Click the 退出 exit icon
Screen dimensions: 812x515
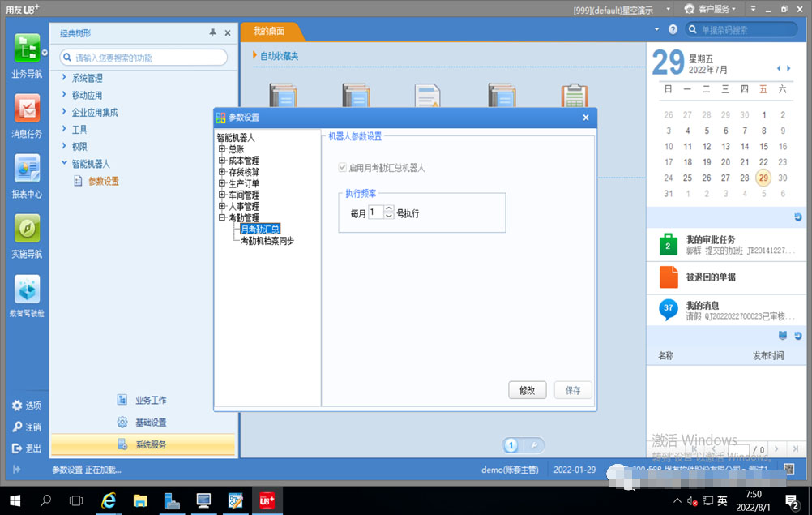coord(17,448)
